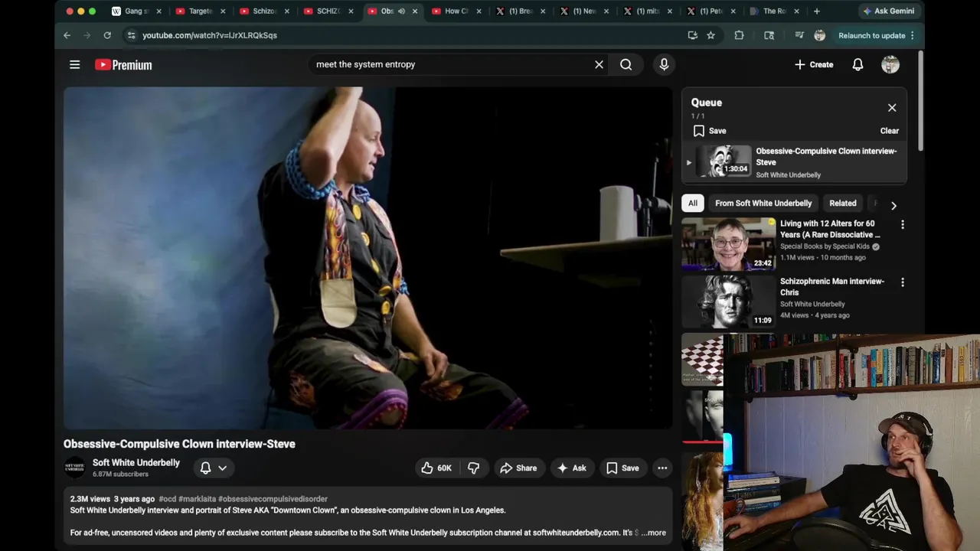This screenshot has width=980, height=551.
Task: Switch to the Gang tab
Action: [x=136, y=11]
